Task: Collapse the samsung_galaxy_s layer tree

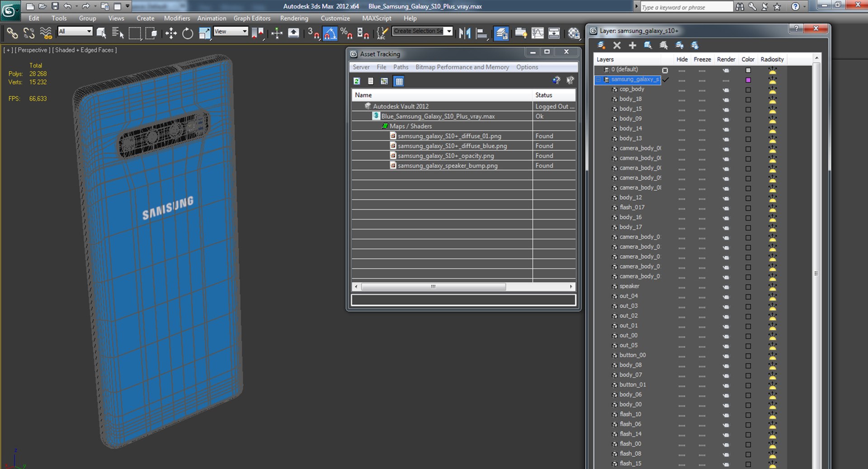Action: pyautogui.click(x=598, y=80)
